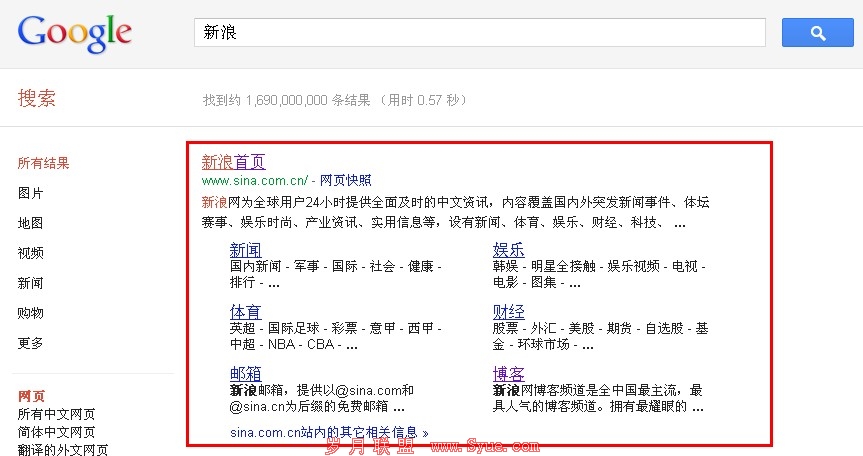Open the 邮箱 sitelink
The height and width of the screenshot is (456, 863).
coord(245,374)
